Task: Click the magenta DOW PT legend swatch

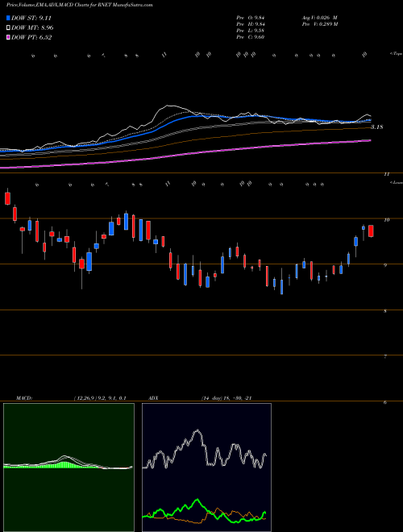Action: [8, 37]
